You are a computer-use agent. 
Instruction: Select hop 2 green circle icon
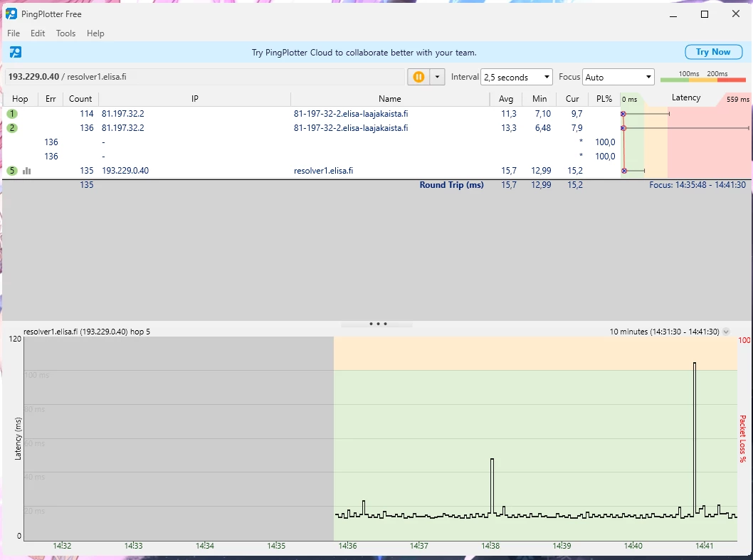(12, 128)
